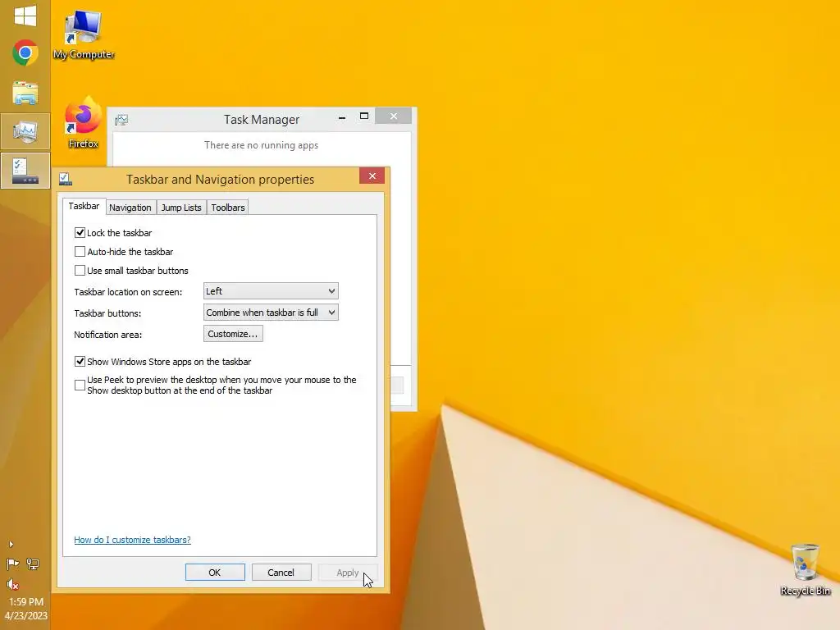This screenshot has height=630, width=840.
Task: Switch to the Jump Lists tab
Action: point(181,208)
